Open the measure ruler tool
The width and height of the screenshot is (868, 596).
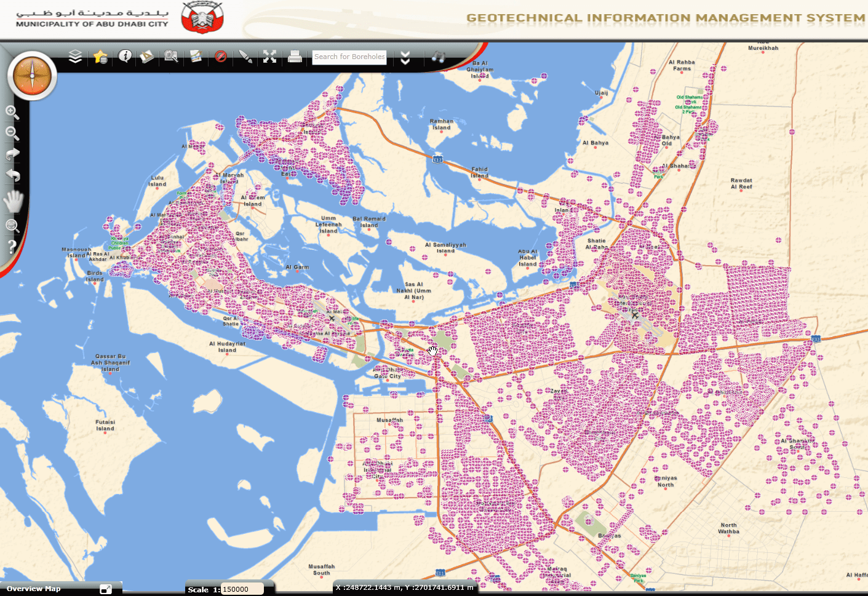(x=147, y=57)
